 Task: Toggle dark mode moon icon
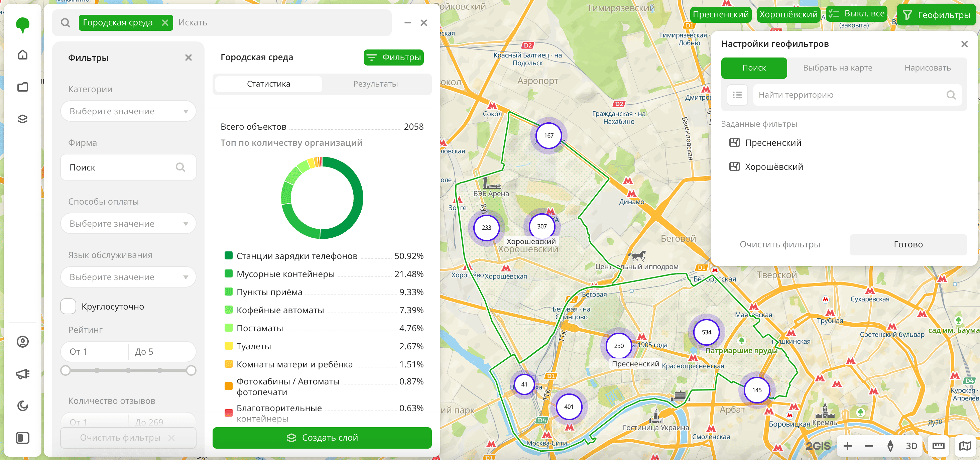23,406
